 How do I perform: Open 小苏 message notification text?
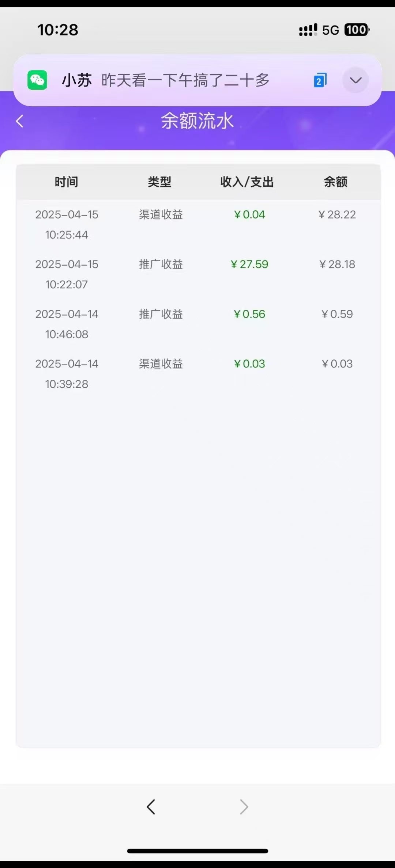click(185, 80)
